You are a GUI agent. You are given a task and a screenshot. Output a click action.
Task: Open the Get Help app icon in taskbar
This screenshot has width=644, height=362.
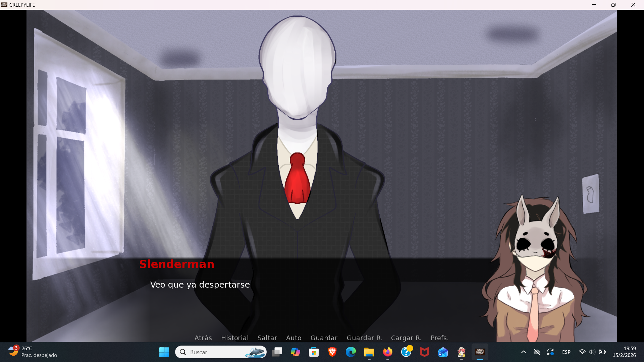pos(406,352)
